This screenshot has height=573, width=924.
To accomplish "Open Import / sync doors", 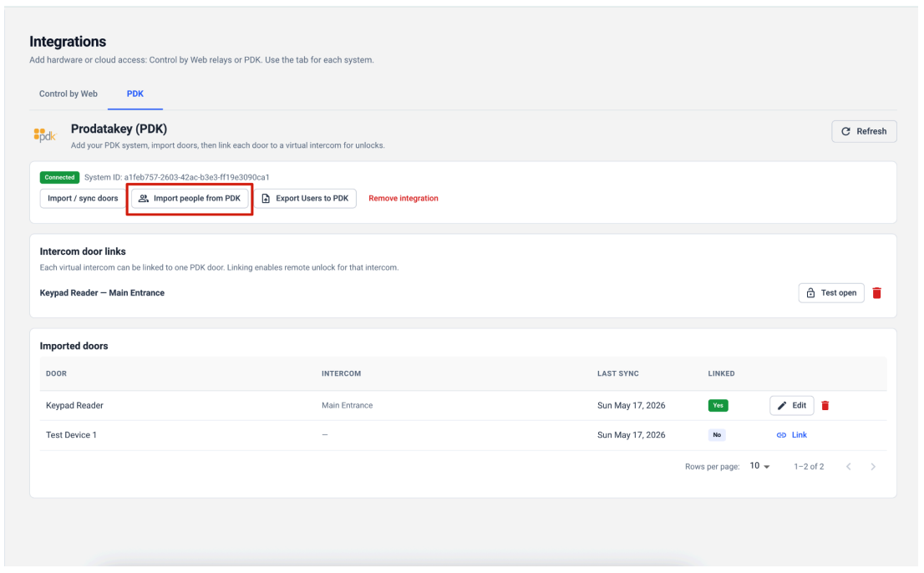I will click(x=83, y=199).
